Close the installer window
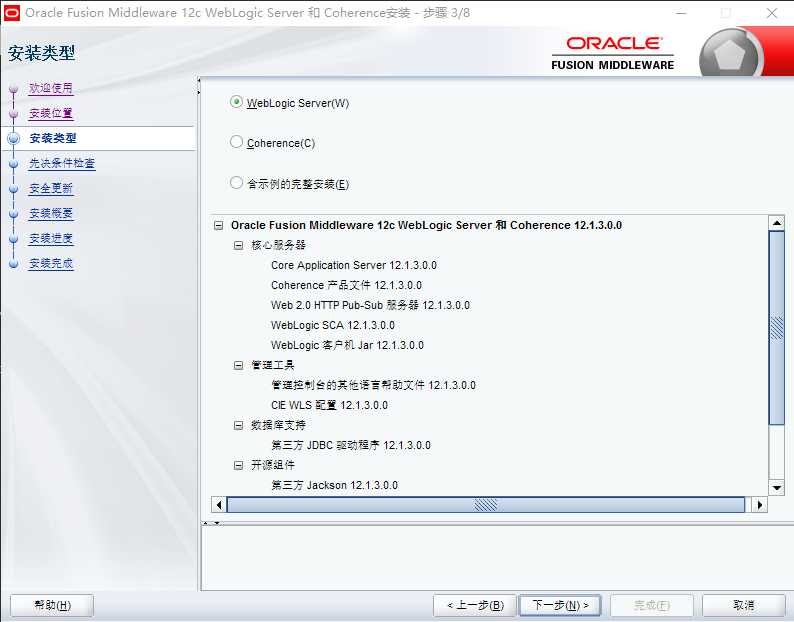Viewport: 794px width, 622px height. click(x=772, y=13)
